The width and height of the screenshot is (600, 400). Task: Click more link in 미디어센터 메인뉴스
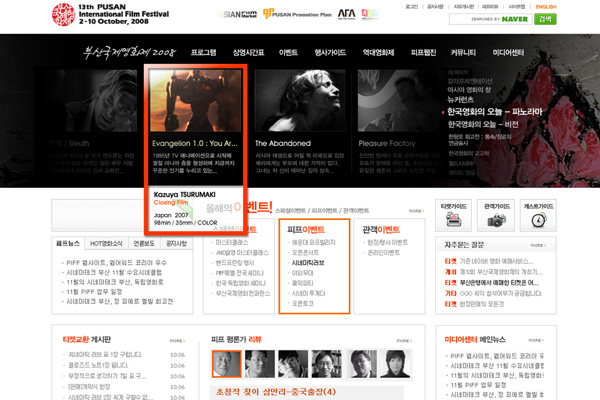tap(536, 340)
